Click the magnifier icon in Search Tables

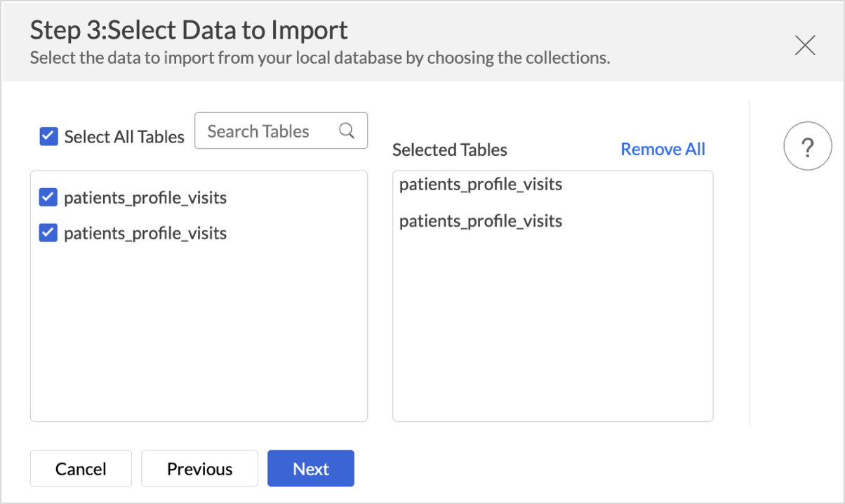click(347, 131)
